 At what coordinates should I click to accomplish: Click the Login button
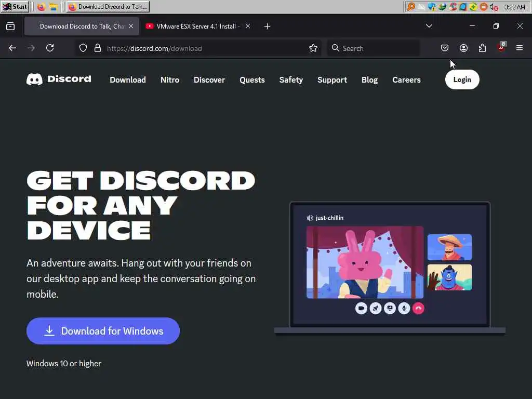click(x=462, y=79)
